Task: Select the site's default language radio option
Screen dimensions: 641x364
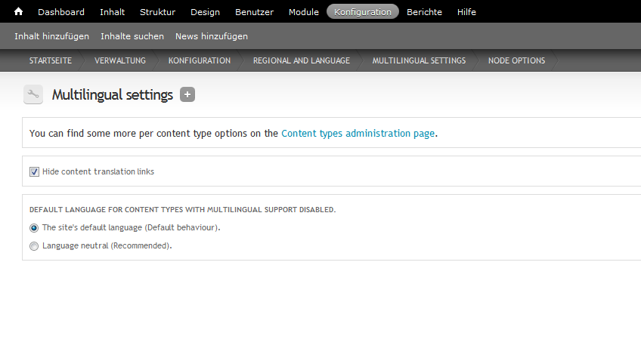Action: tap(34, 227)
